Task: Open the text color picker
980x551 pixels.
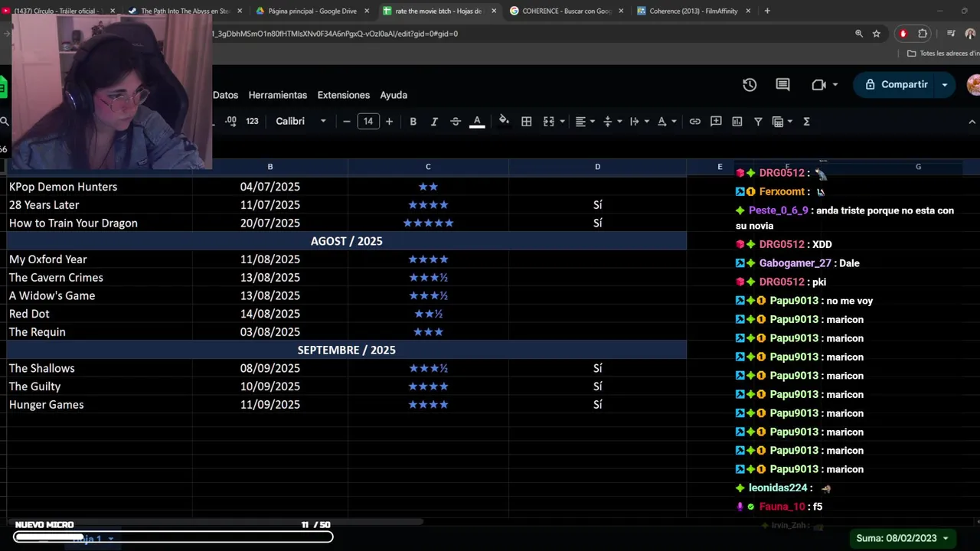Action: pyautogui.click(x=477, y=122)
